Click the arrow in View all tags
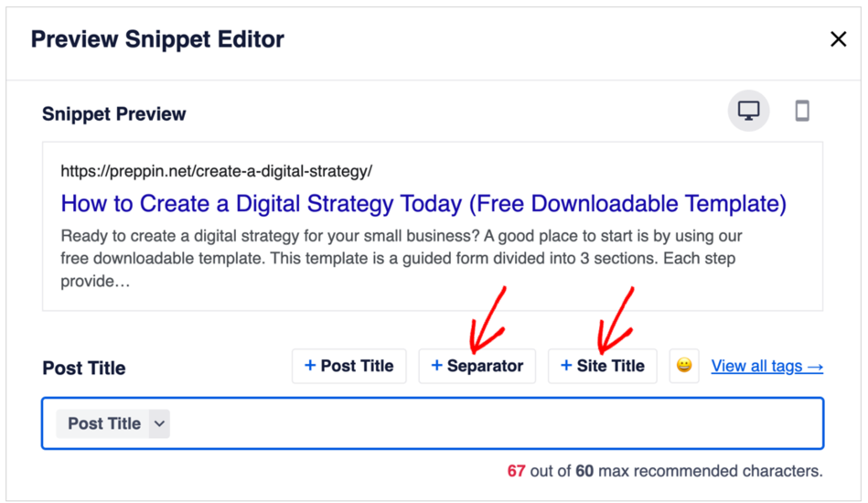Screen dimensions: 868x503 pos(816,367)
